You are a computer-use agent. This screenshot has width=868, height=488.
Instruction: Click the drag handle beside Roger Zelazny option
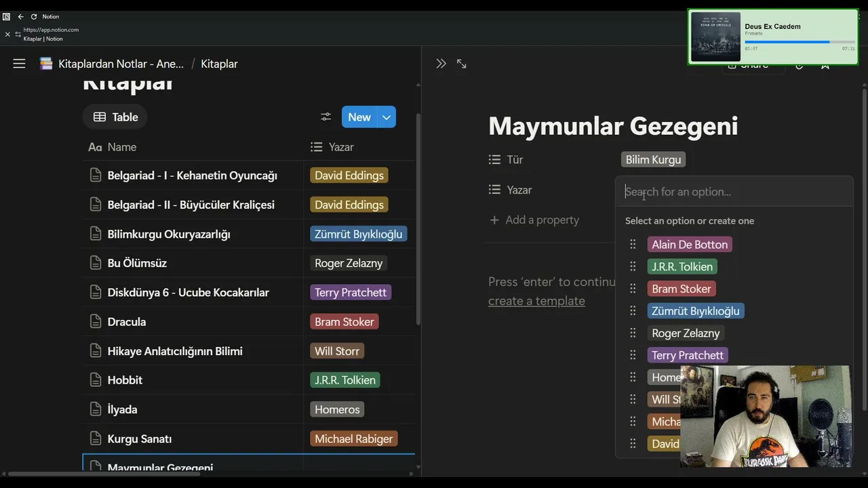pyautogui.click(x=633, y=333)
